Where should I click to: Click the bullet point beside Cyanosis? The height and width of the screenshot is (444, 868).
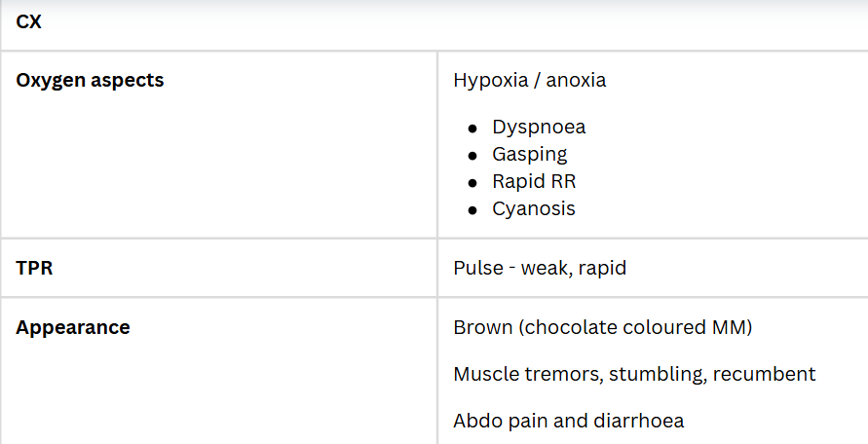point(472,209)
